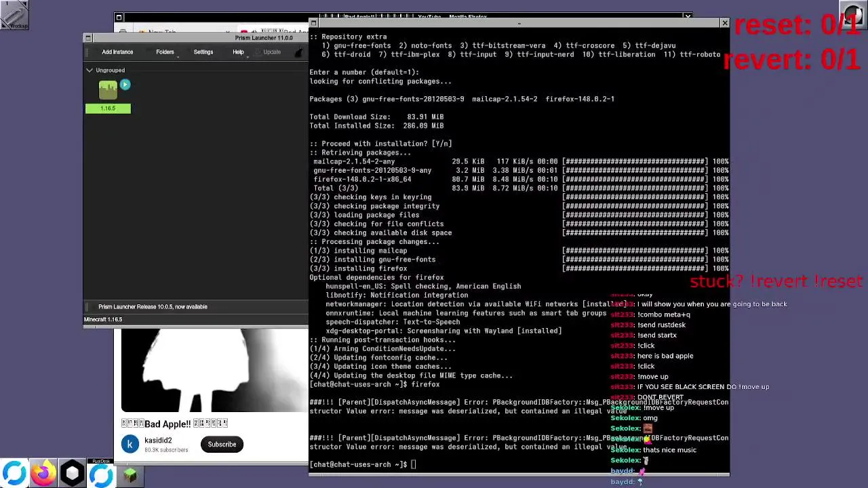Click the Bad Apple video player
Image resolution: width=868 pixels, height=488 pixels.
tap(214, 370)
